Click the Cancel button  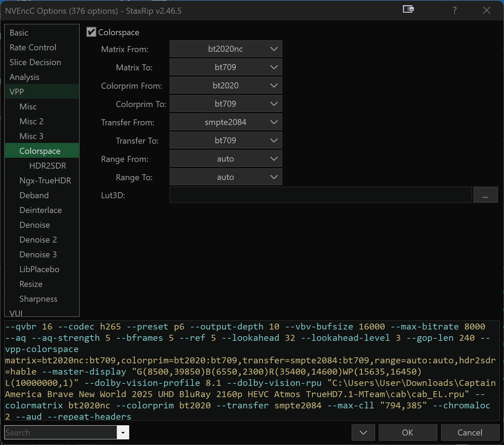(470, 432)
